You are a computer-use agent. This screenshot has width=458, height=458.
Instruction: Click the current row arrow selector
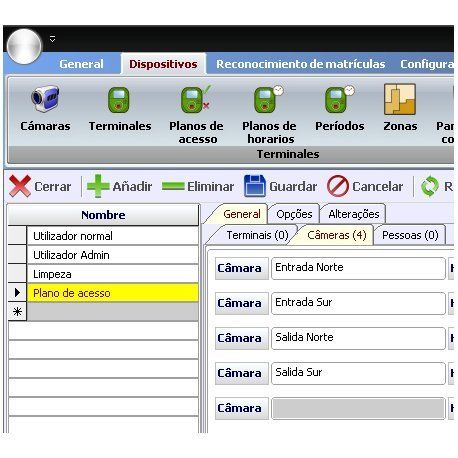(17, 293)
